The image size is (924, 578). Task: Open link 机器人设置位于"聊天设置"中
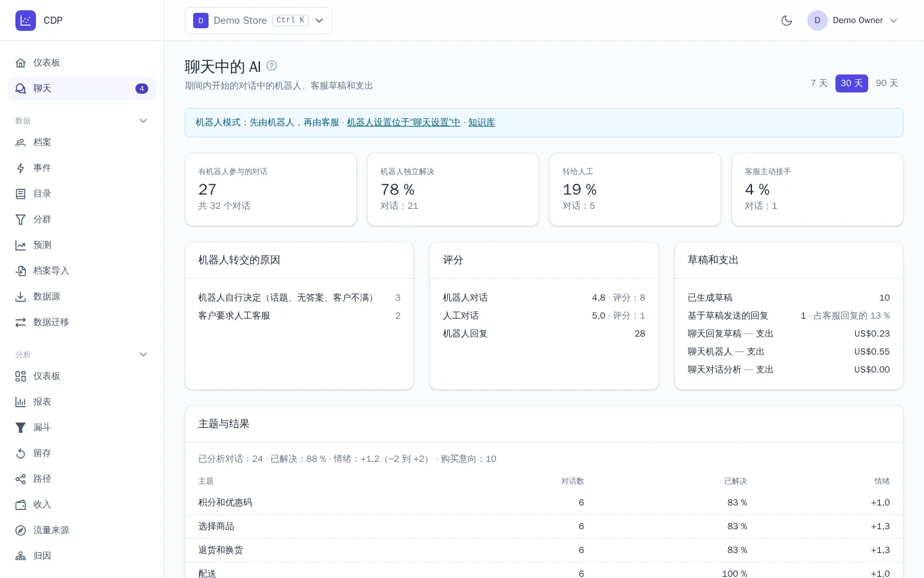[x=404, y=123]
